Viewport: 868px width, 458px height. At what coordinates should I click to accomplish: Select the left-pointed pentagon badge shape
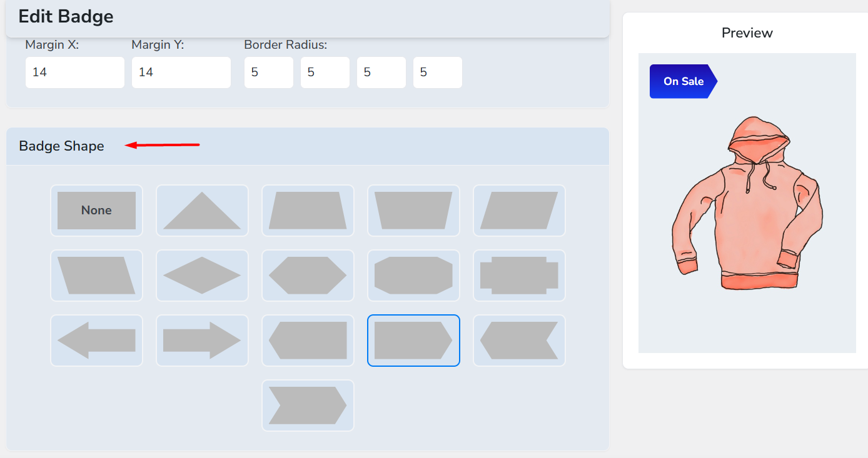pos(308,341)
